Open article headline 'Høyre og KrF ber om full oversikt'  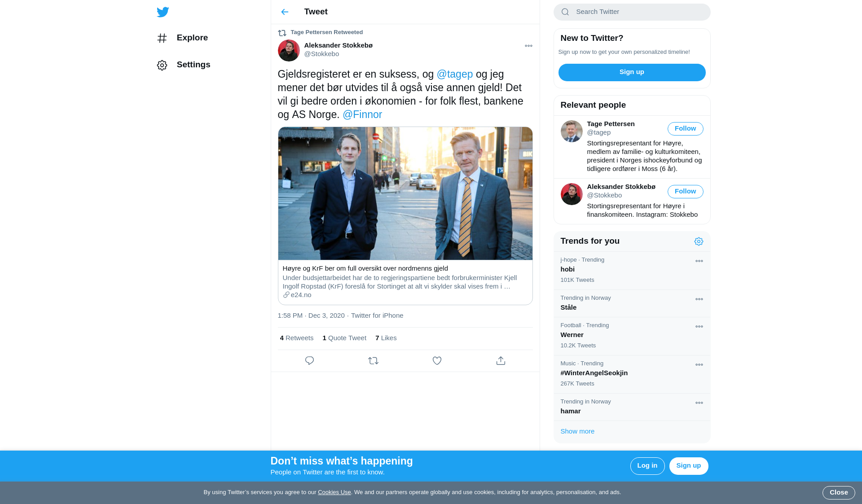pos(365,268)
